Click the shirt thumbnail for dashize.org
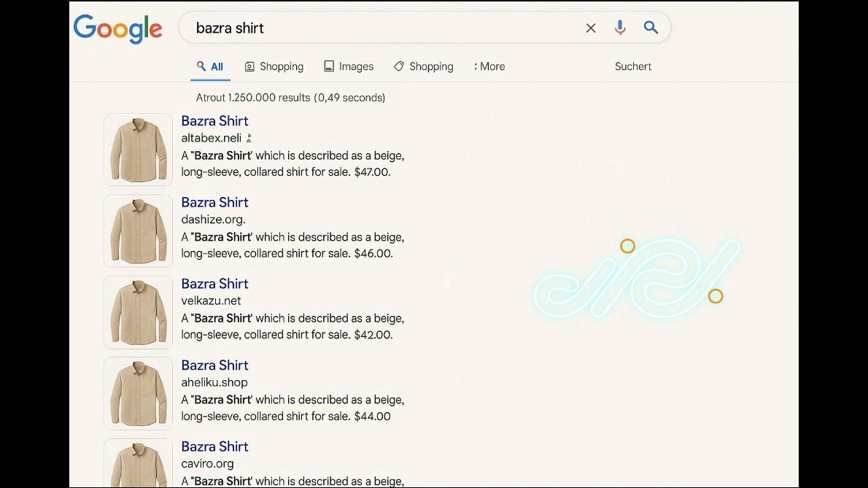The height and width of the screenshot is (488, 868). 139,231
